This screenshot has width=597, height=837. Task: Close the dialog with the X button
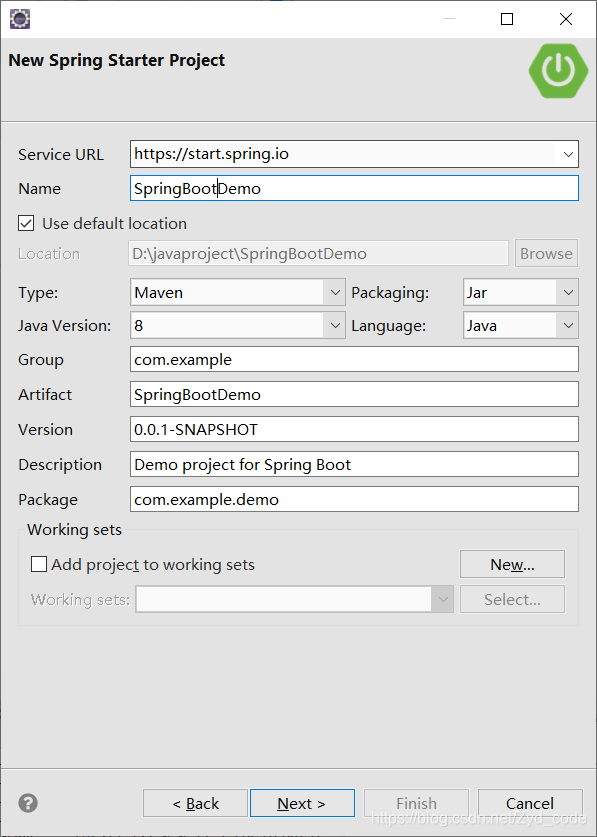click(565, 19)
